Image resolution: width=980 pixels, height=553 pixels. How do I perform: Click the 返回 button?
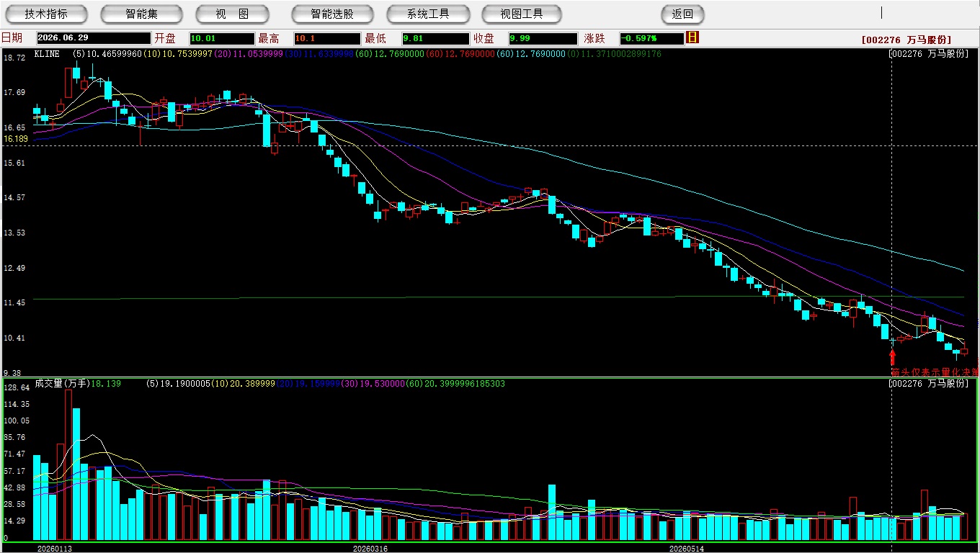click(x=682, y=14)
